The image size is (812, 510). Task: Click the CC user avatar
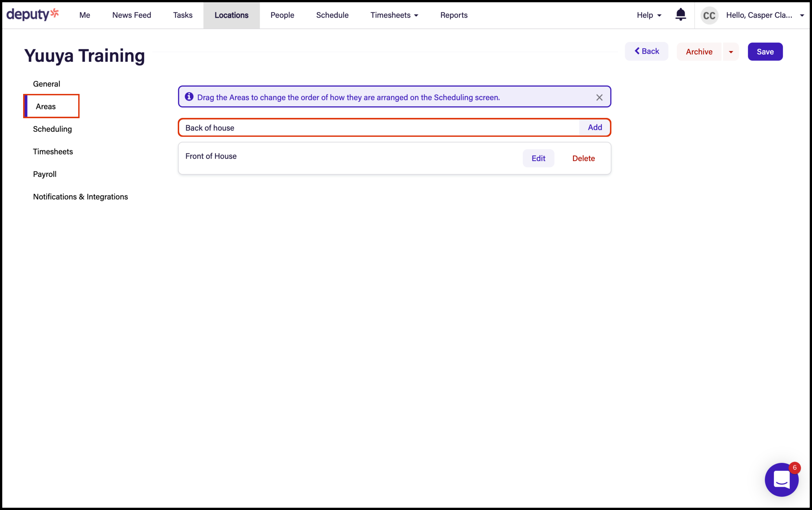[709, 15]
